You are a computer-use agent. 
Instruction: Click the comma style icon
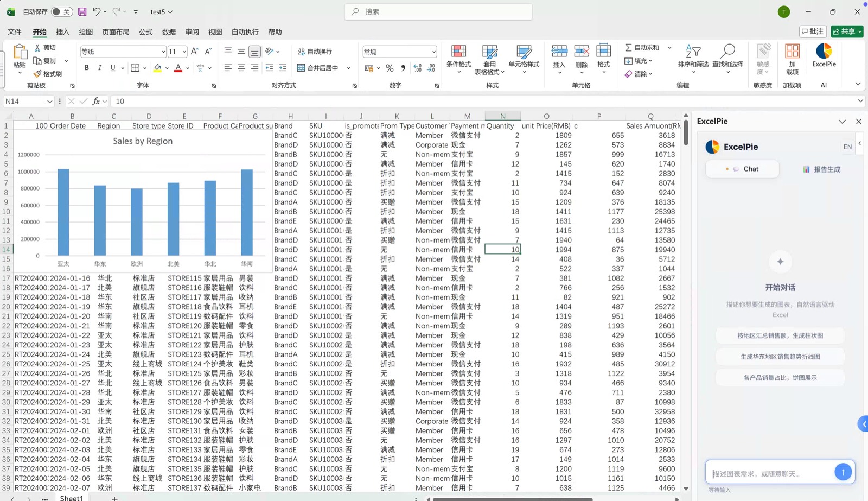click(403, 68)
